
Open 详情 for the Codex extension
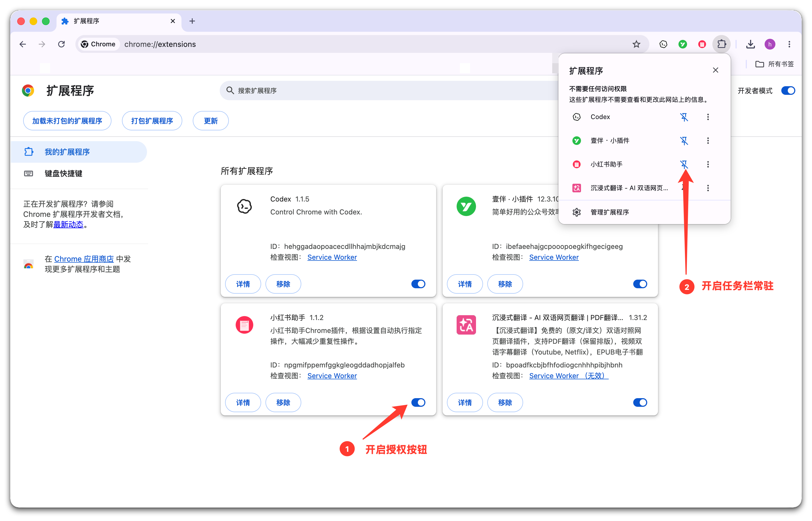243,284
